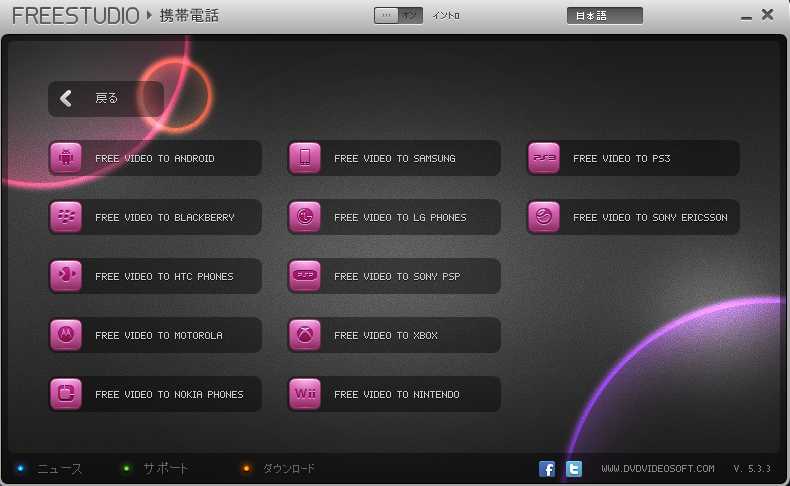The image size is (790, 486).
Task: Open Free Video to Sony Ericsson label
Action: pyautogui.click(x=650, y=218)
